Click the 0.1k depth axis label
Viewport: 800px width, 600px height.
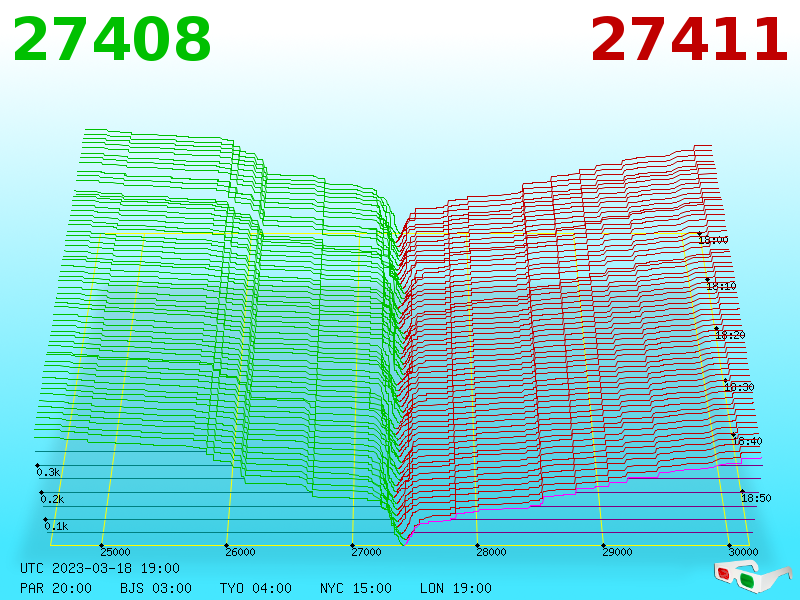56,526
